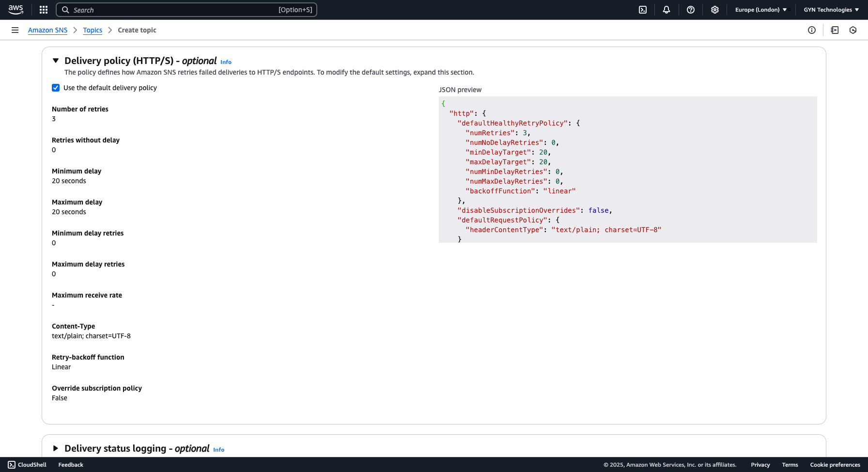The width and height of the screenshot is (868, 472).
Task: Open the info panel circle icon
Action: point(812,30)
